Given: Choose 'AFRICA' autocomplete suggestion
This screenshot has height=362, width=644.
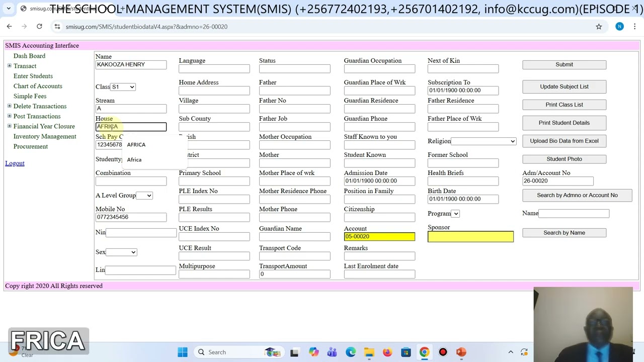Looking at the screenshot, I should click(136, 145).
